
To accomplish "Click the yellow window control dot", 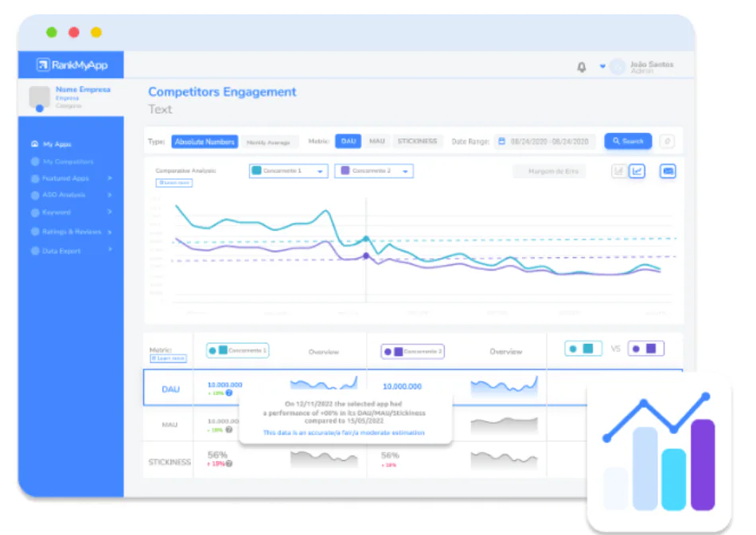I will 96,33.
